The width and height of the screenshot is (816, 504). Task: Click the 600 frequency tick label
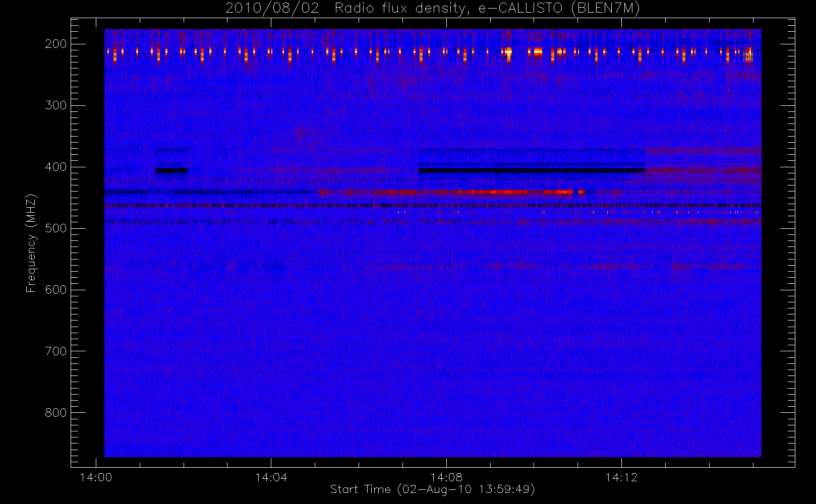tap(56, 290)
